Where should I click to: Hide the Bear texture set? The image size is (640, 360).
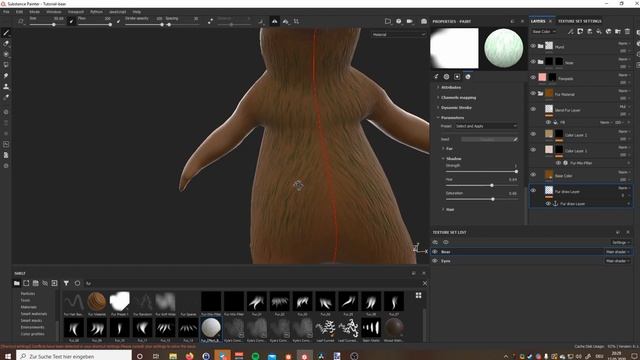pos(435,252)
